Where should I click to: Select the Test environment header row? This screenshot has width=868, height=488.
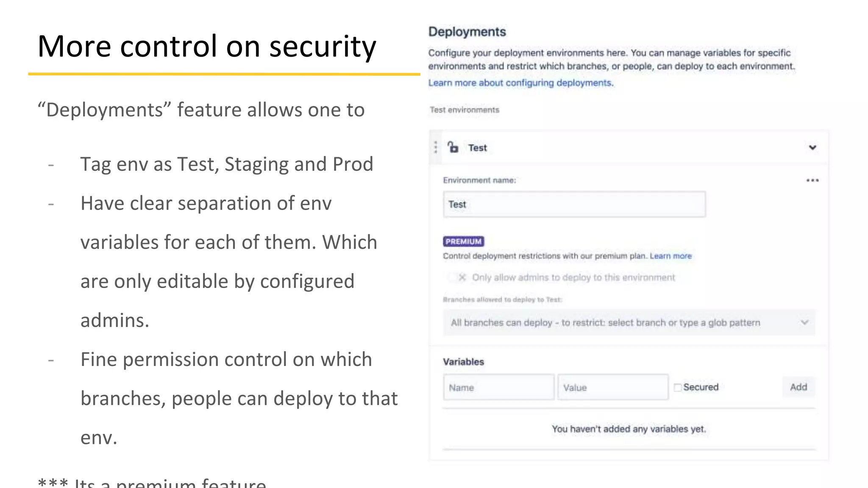(x=629, y=147)
